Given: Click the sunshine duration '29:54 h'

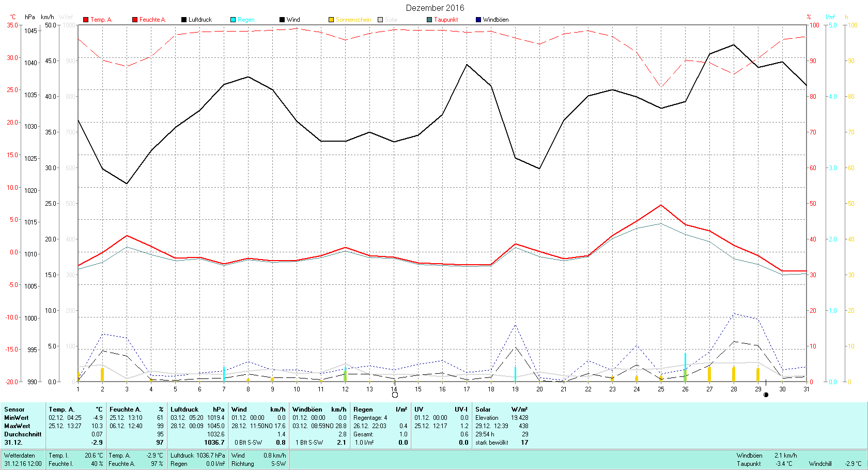Looking at the screenshot, I should click(485, 434).
